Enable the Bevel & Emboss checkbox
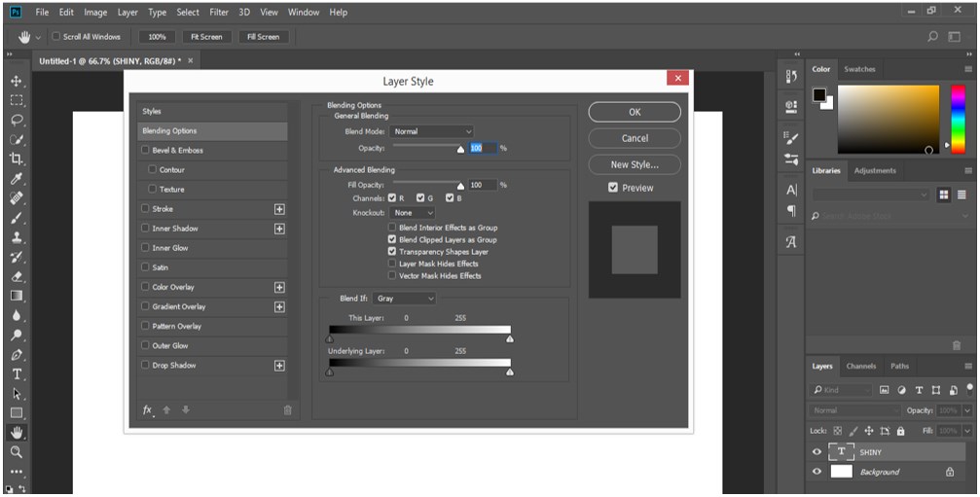This screenshot has width=980, height=497. (146, 150)
